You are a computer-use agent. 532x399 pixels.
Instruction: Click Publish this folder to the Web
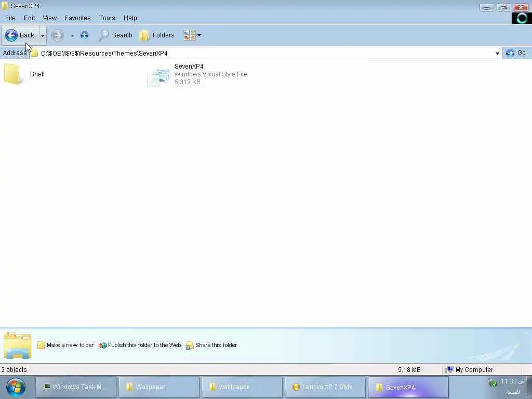click(140, 345)
